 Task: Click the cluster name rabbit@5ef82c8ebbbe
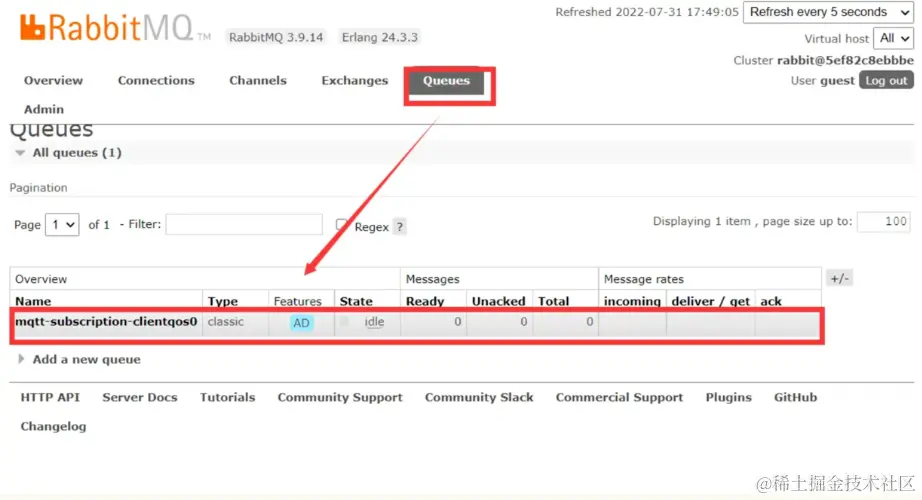pyautogui.click(x=846, y=61)
